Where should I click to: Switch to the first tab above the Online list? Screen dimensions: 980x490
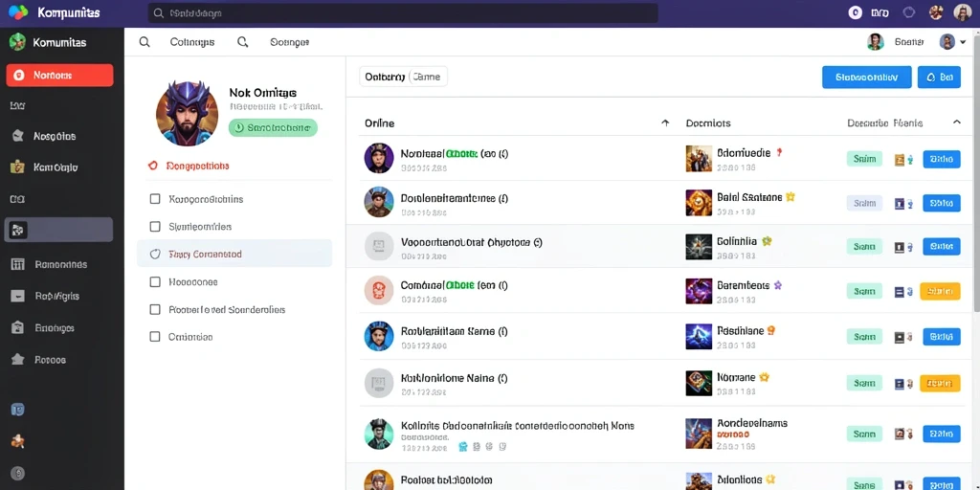pyautogui.click(x=385, y=77)
